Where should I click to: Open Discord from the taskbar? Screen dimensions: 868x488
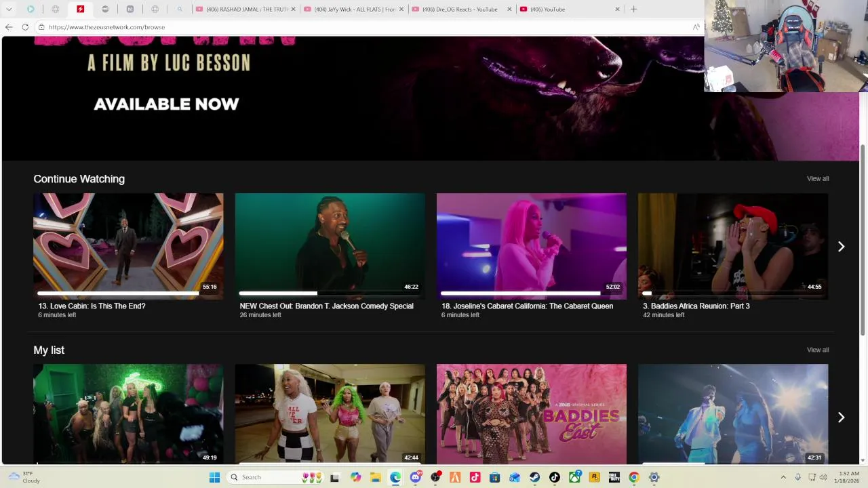pos(416,477)
